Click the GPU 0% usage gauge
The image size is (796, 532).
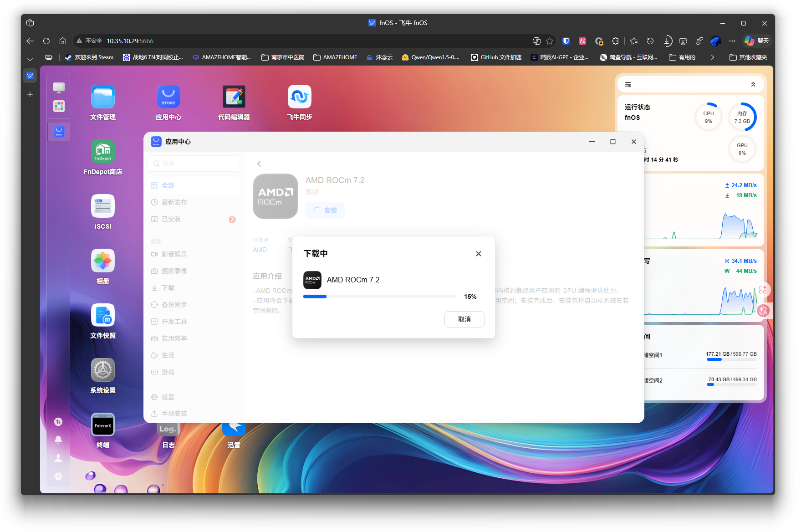click(x=742, y=149)
